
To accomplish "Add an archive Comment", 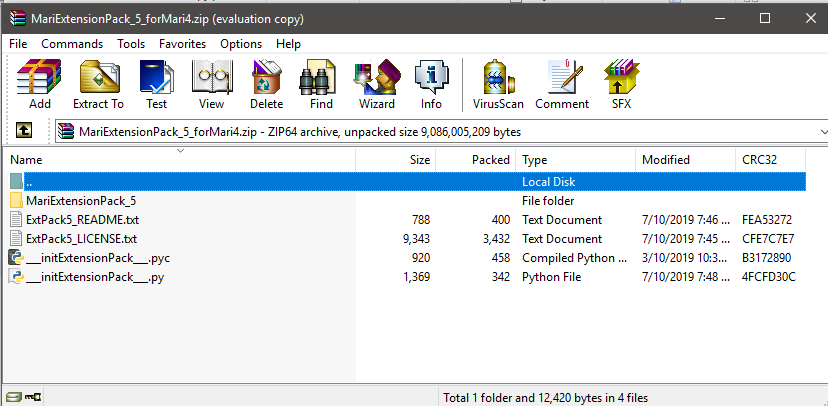I will [x=562, y=84].
